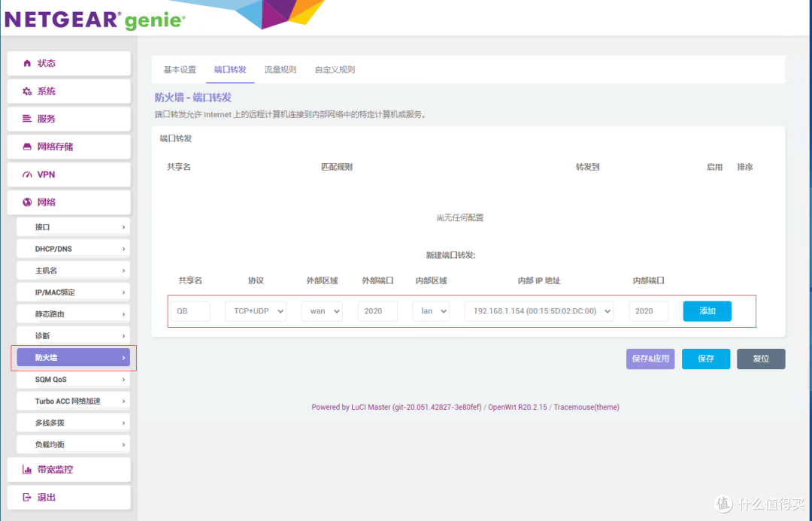The height and width of the screenshot is (521, 812).
Task: Click the 网络 globe icon
Action: coord(27,202)
